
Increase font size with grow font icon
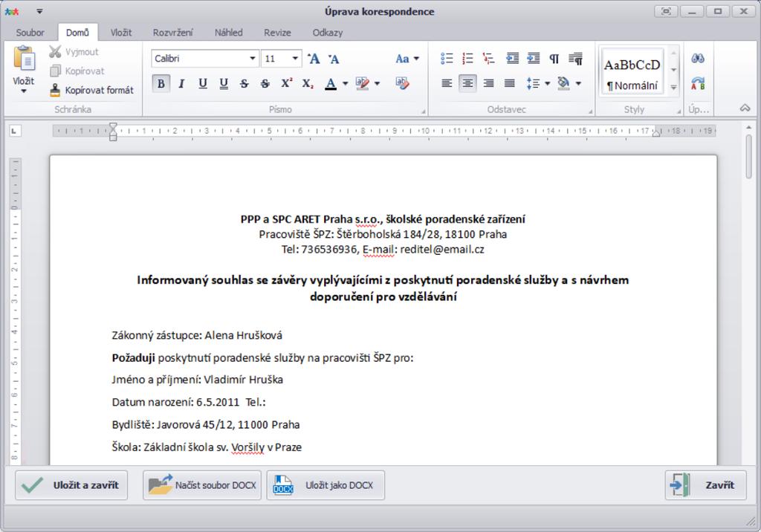(314, 59)
